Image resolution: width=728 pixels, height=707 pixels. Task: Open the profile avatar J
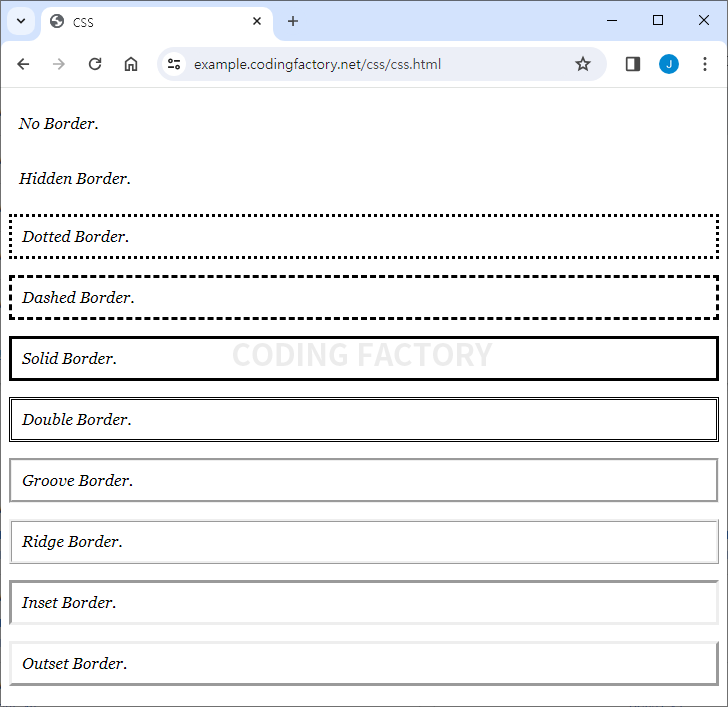pyautogui.click(x=669, y=64)
